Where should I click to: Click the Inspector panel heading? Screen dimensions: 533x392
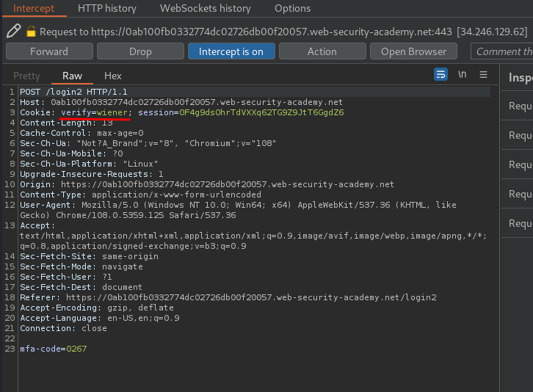pyautogui.click(x=521, y=78)
